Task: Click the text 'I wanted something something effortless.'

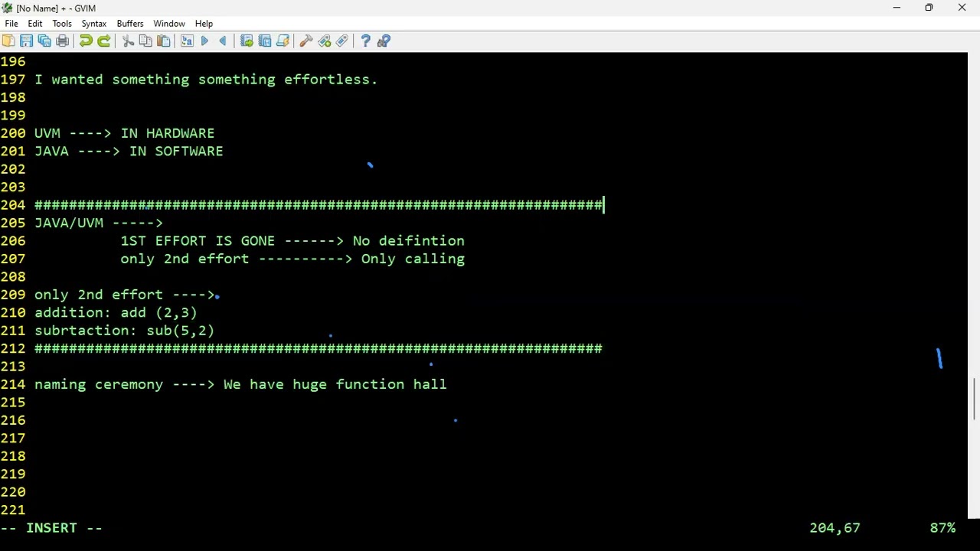Action: click(206, 80)
